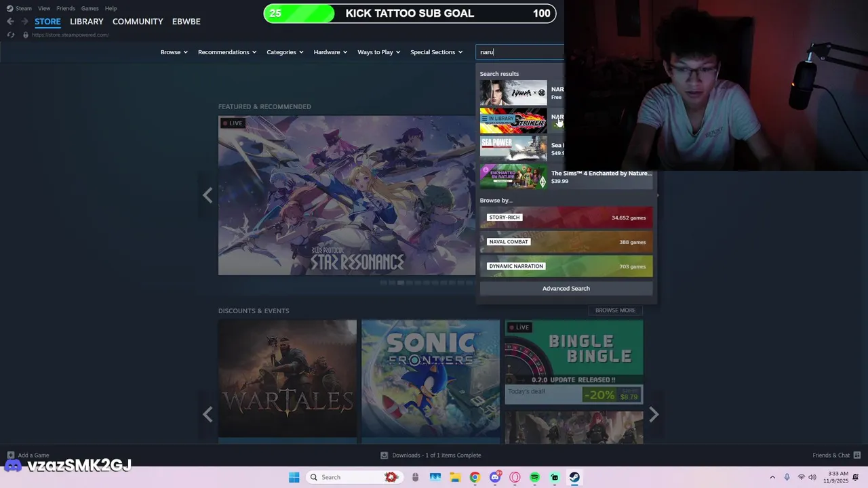Viewport: 868px width, 488px height.
Task: Open the Windows Start menu
Action: point(294,477)
